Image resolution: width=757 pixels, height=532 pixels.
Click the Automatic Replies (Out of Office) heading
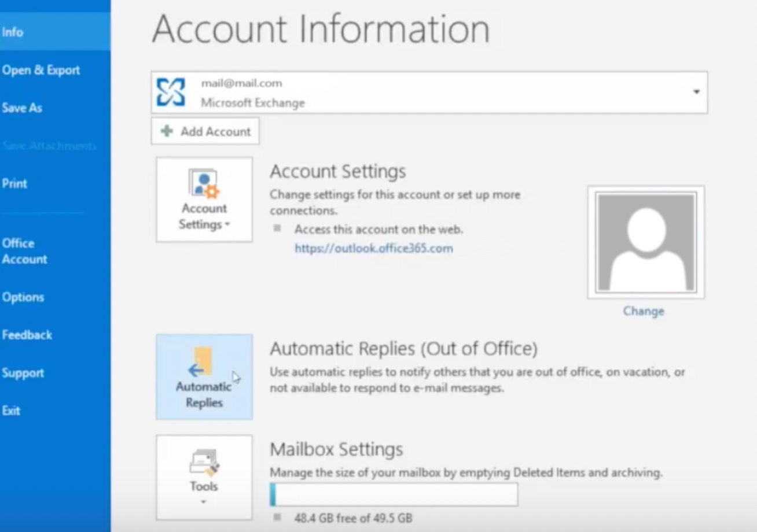click(x=403, y=349)
